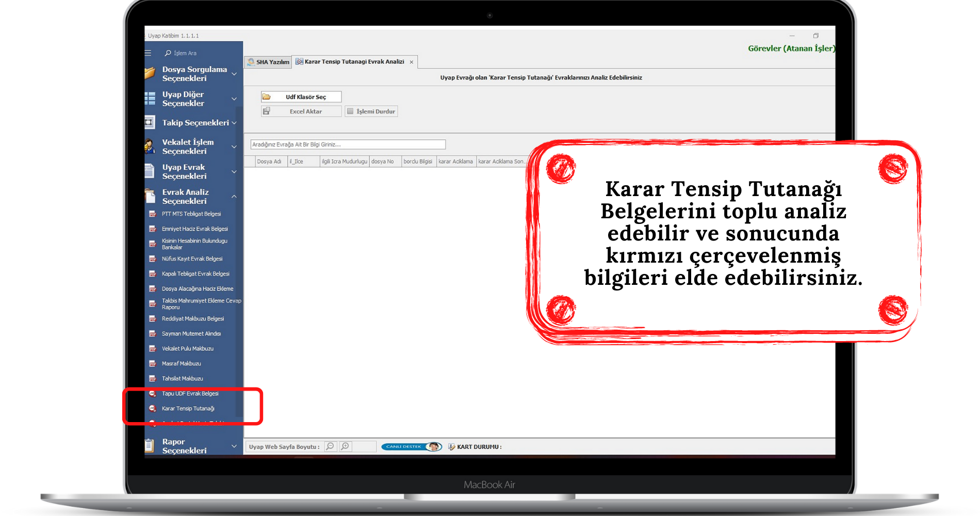Open Tapu UDF Evrak Belgesi item
The height and width of the screenshot is (516, 980).
click(190, 393)
